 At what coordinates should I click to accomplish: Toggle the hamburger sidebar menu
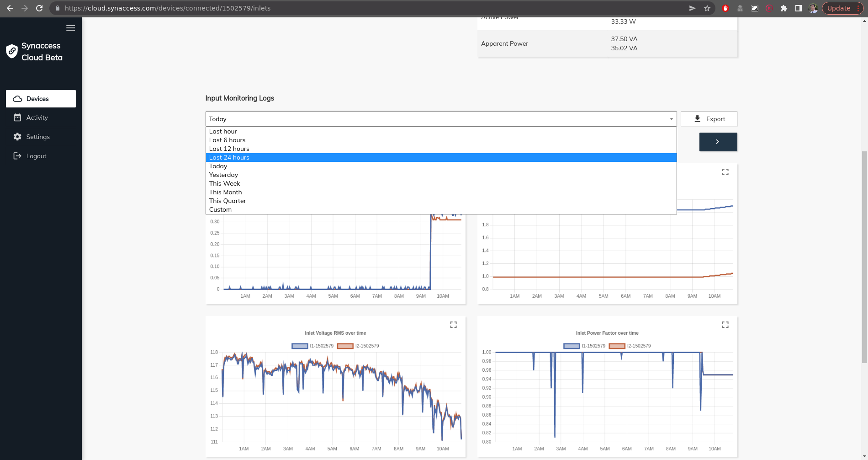[x=70, y=28]
